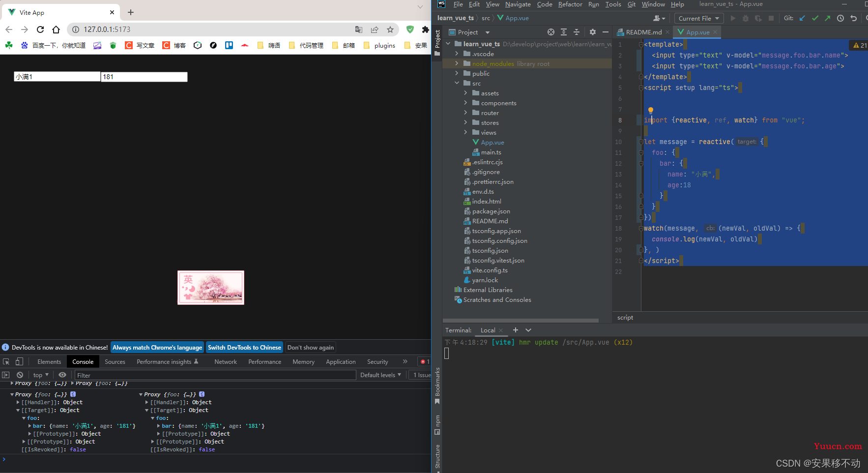This screenshot has width=868, height=473.
Task: Switch to the README.md editor tab
Action: (x=643, y=32)
